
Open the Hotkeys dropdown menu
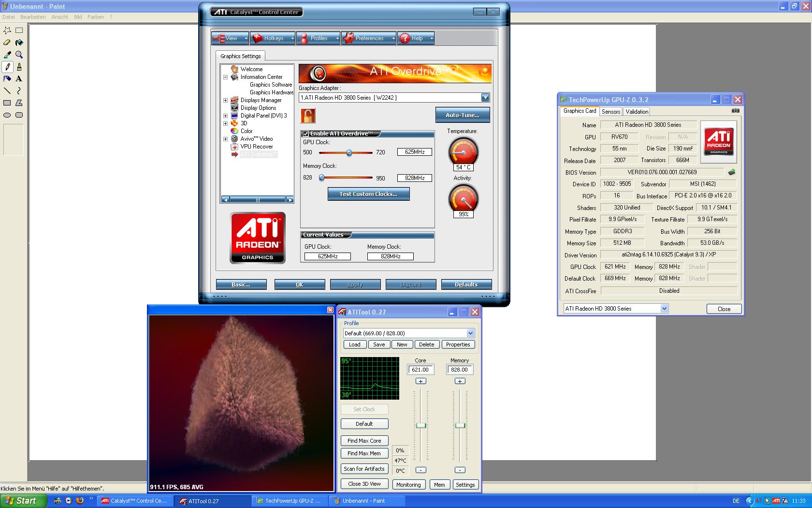coord(273,38)
